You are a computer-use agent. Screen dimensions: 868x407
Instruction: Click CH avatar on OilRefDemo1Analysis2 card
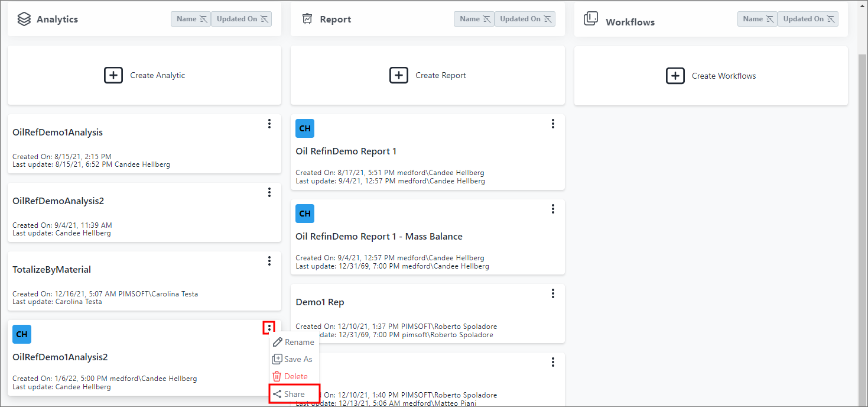click(x=22, y=334)
